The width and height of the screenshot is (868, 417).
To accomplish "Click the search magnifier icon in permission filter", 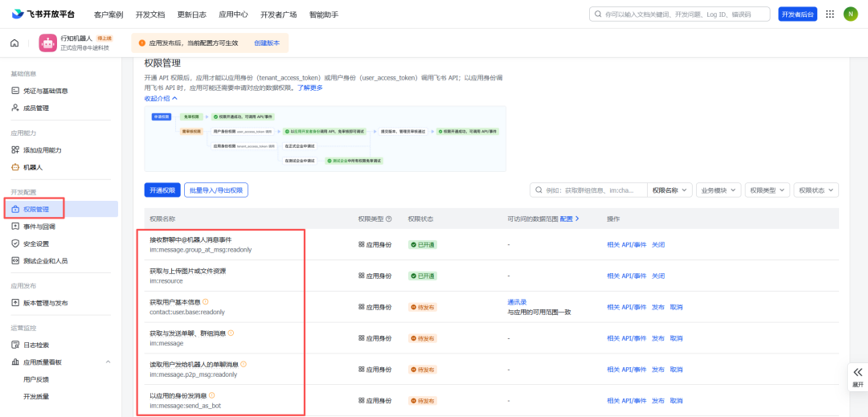I will (538, 190).
